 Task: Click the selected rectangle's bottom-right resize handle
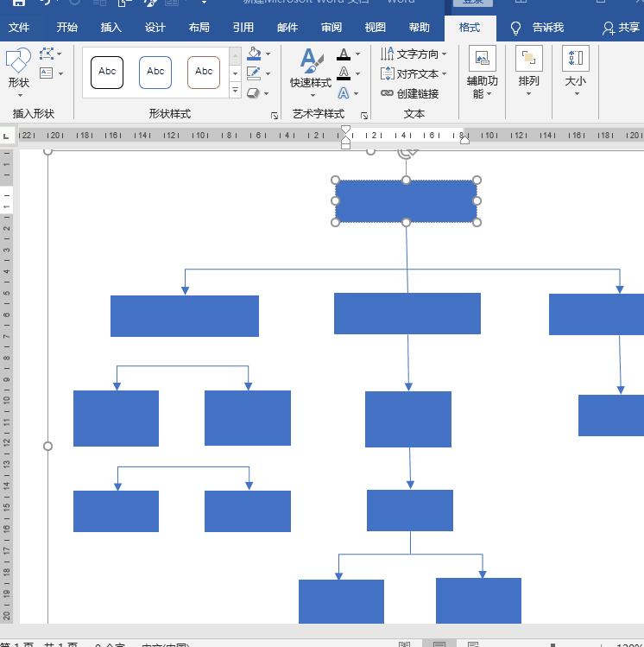477,222
